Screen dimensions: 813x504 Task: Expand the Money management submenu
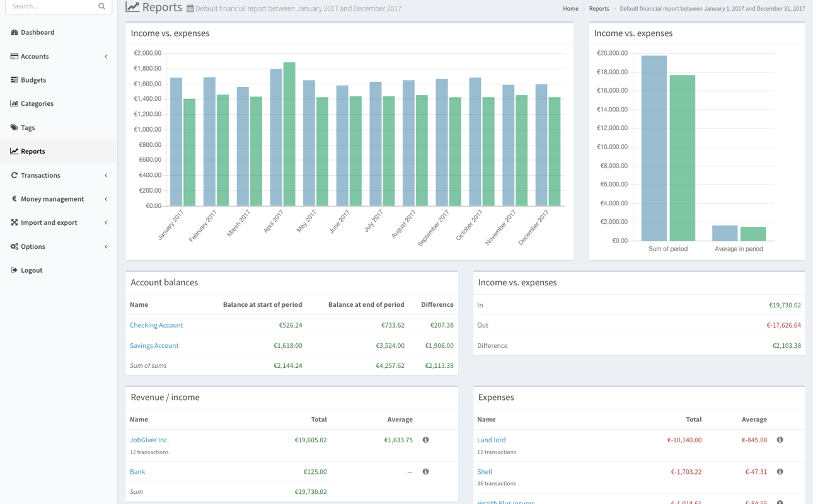tap(106, 199)
